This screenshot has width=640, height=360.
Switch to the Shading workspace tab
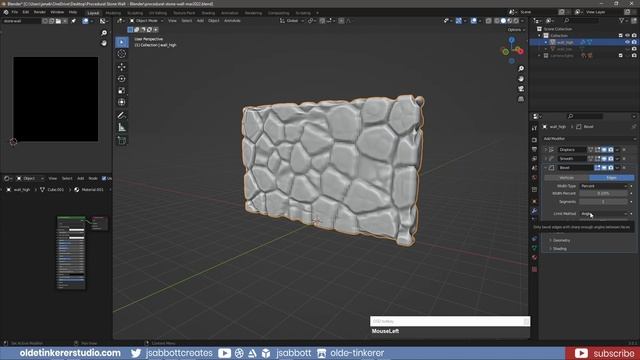click(208, 13)
